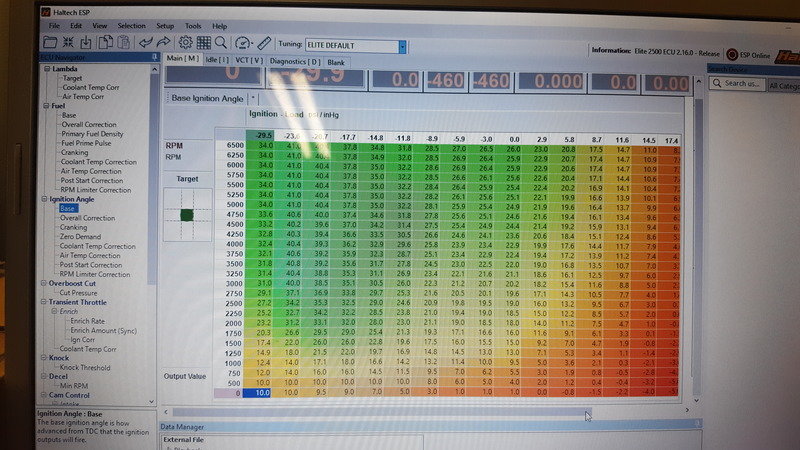Screen dimensions: 800x450
Task: Collapse the Knock tree node
Action: click(44, 358)
